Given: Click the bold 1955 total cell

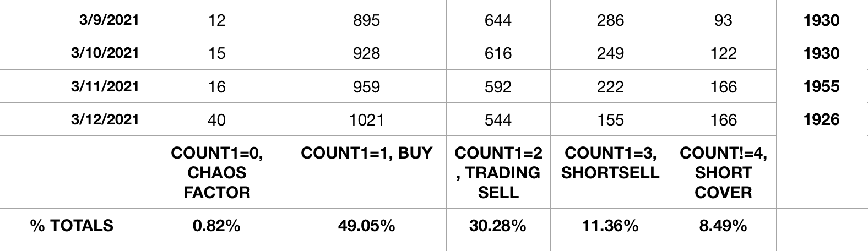Looking at the screenshot, I should 821,86.
